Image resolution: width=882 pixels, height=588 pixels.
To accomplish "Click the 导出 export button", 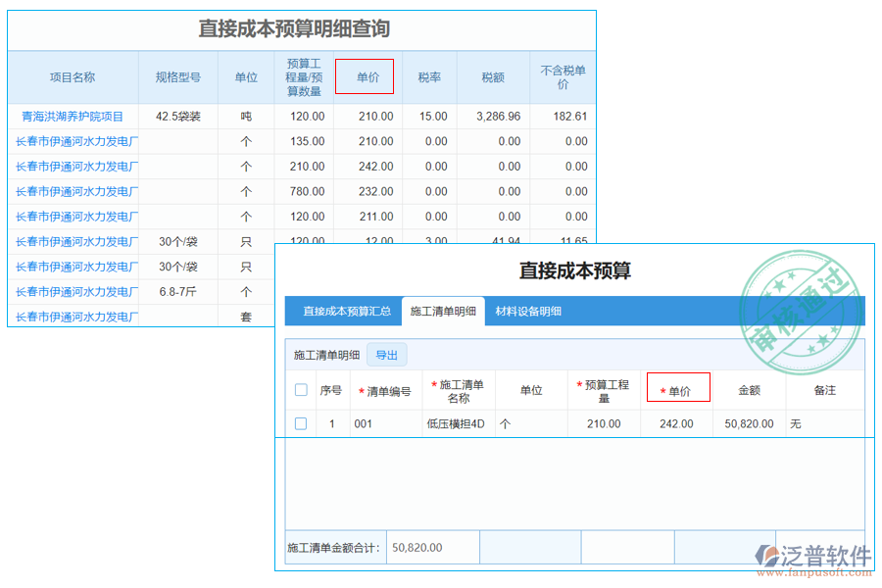I will pyautogui.click(x=386, y=355).
